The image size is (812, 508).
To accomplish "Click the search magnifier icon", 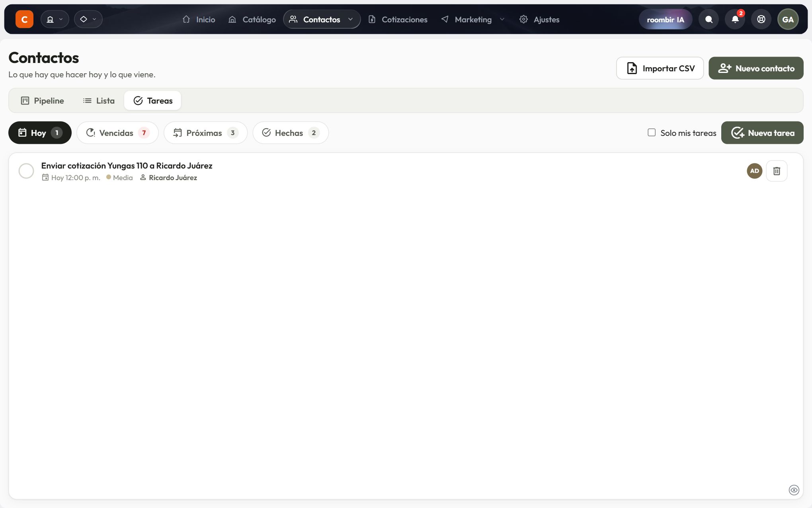I will 709,19.
